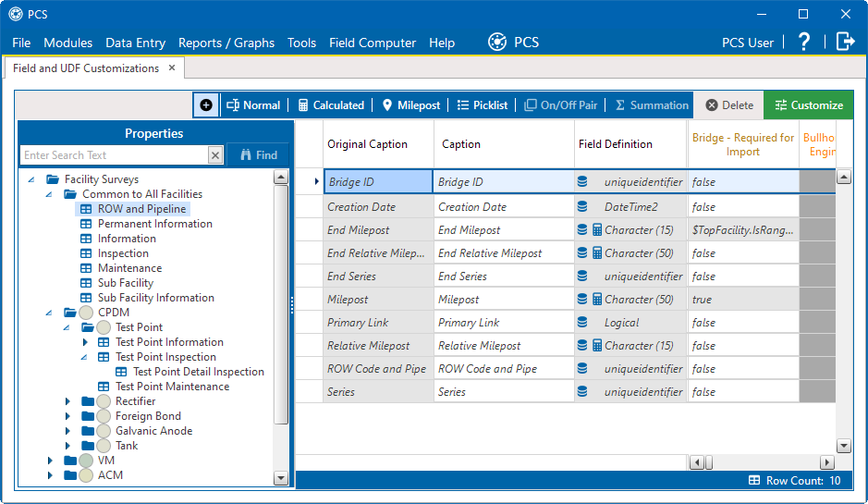Click the PCS logo in menu bar

[497, 43]
